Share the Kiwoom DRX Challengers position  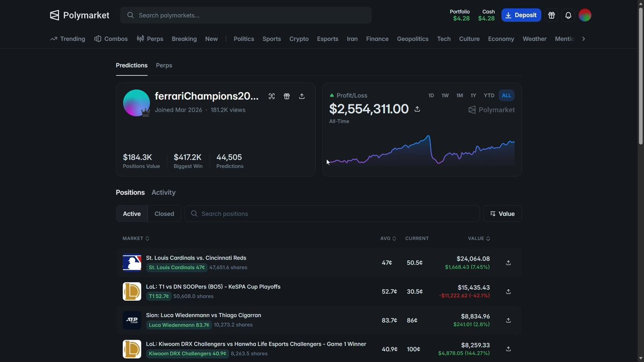click(x=508, y=349)
